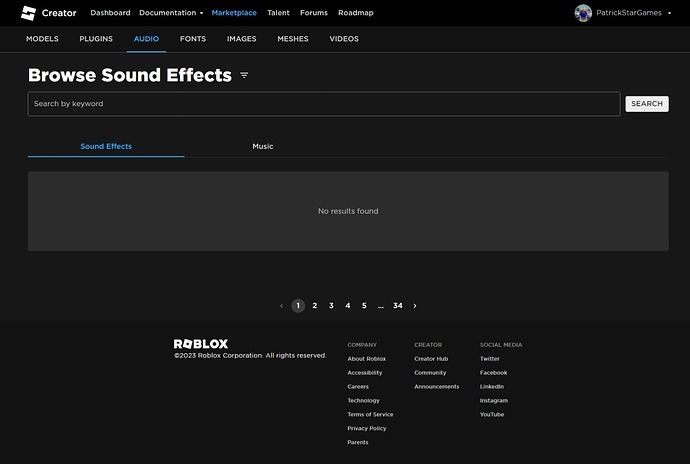
Task: Jump to page 34
Action: (x=398, y=306)
